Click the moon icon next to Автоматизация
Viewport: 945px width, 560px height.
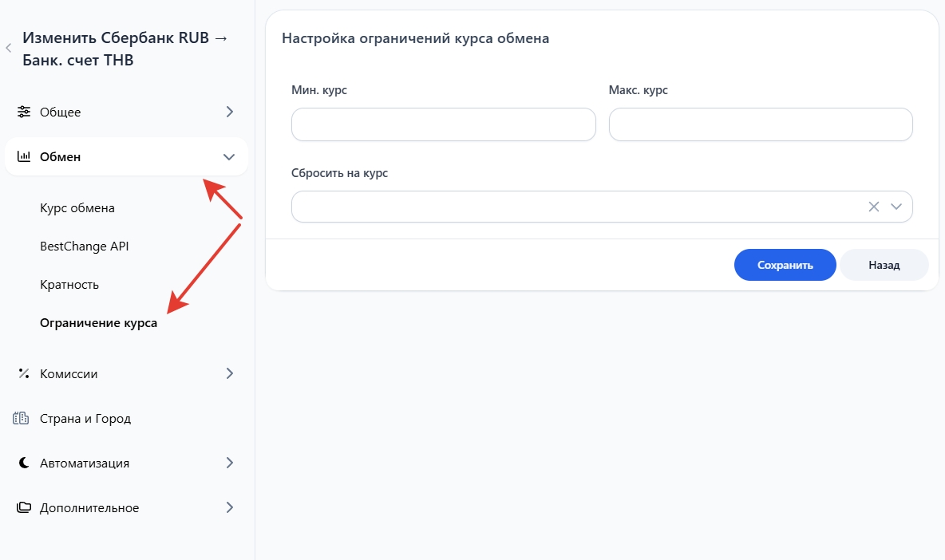(24, 463)
